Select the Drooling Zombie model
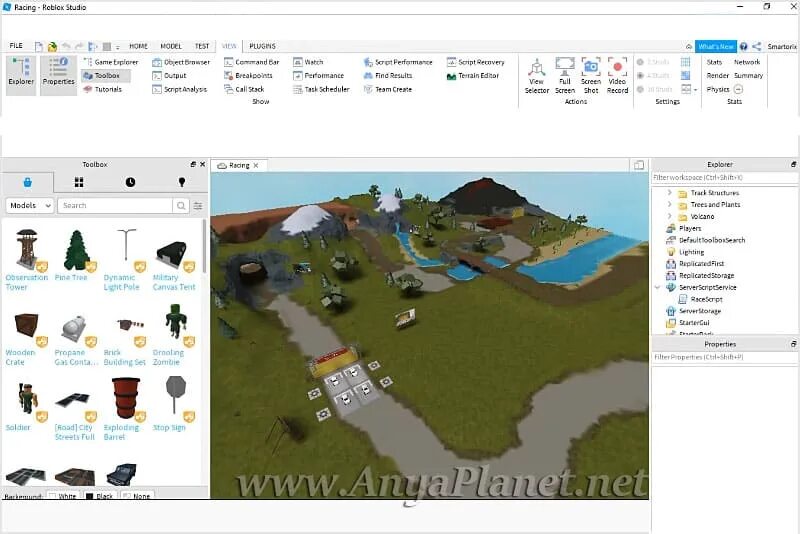This screenshot has height=534, width=800. 173,336
